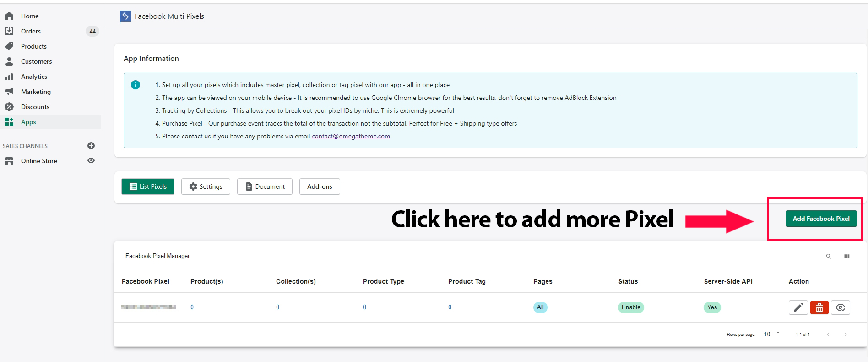Open the Settings tab
Viewport: 868px width, 362px height.
[x=206, y=186]
